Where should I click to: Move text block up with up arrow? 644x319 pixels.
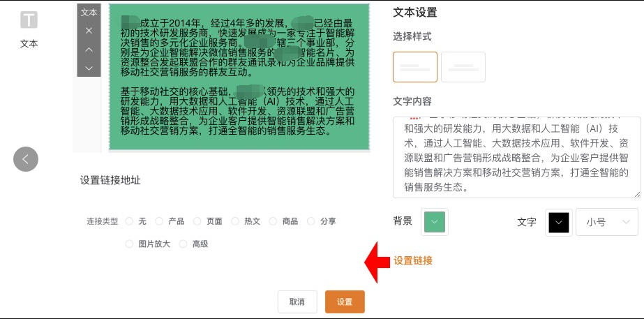[89, 50]
